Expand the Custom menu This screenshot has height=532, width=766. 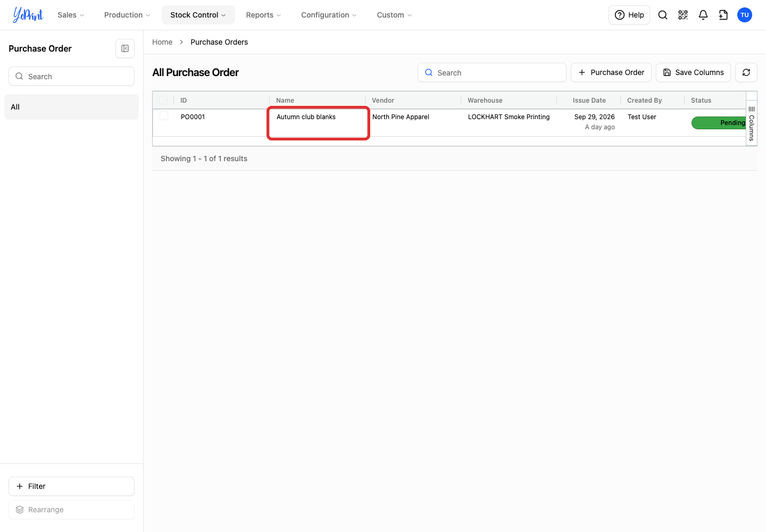(x=394, y=15)
